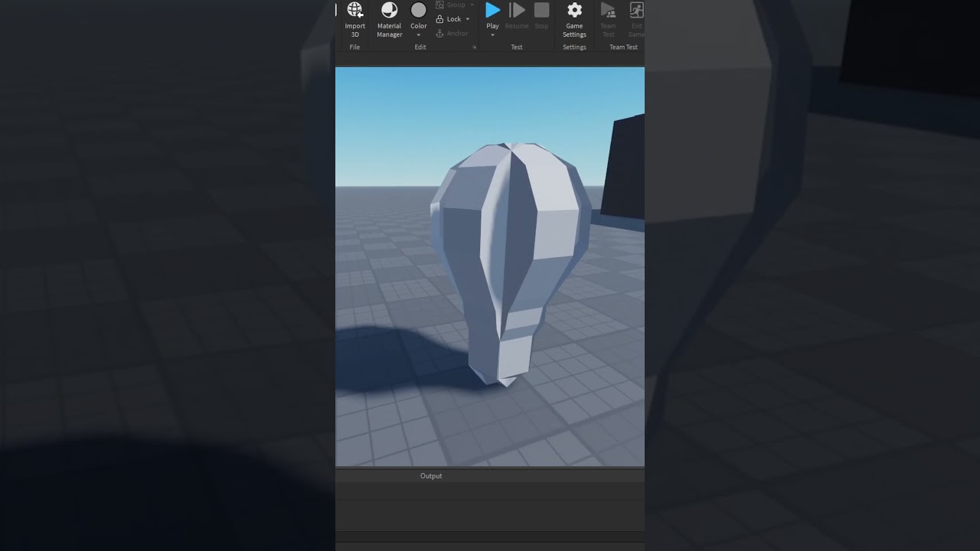This screenshot has height=551, width=980.
Task: Open the Edit section expand launcher
Action: pos(475,47)
